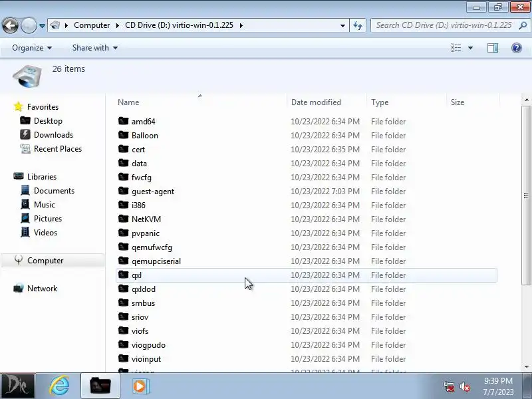Click the Search CD Drive input field
532x399 pixels.
(443, 25)
